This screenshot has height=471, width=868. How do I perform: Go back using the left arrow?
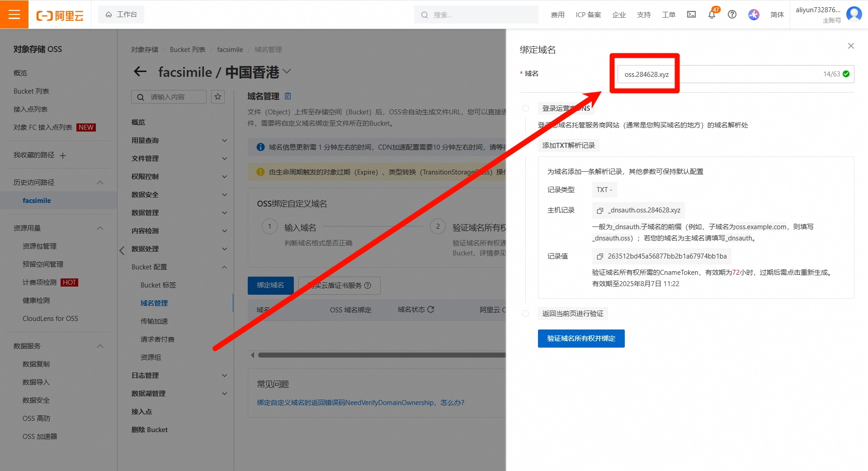(x=140, y=71)
